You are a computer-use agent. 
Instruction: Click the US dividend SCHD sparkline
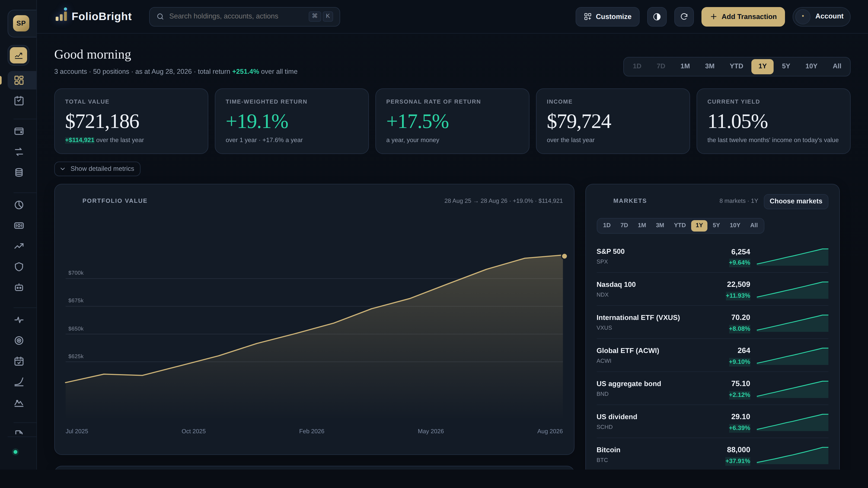pos(793,422)
